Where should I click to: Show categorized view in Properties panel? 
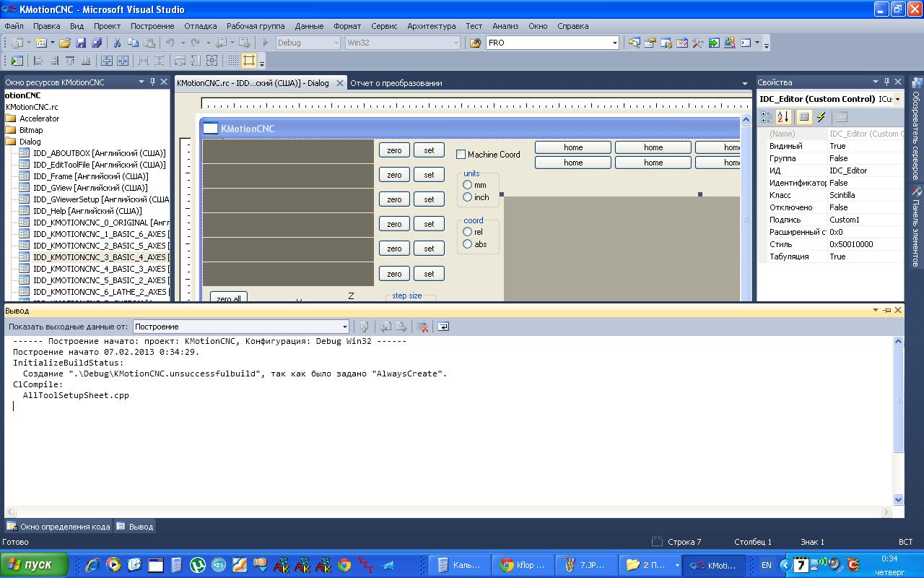click(x=767, y=117)
